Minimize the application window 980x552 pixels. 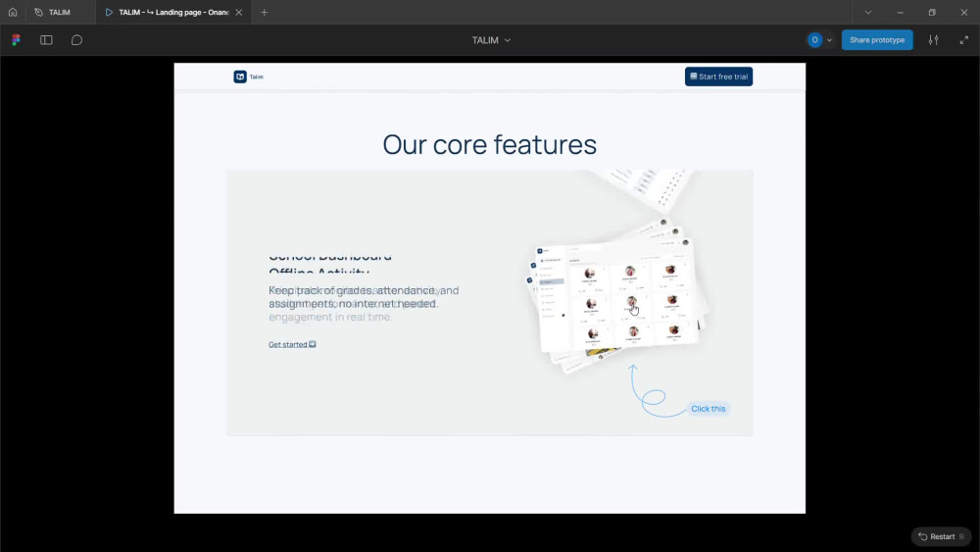(900, 13)
